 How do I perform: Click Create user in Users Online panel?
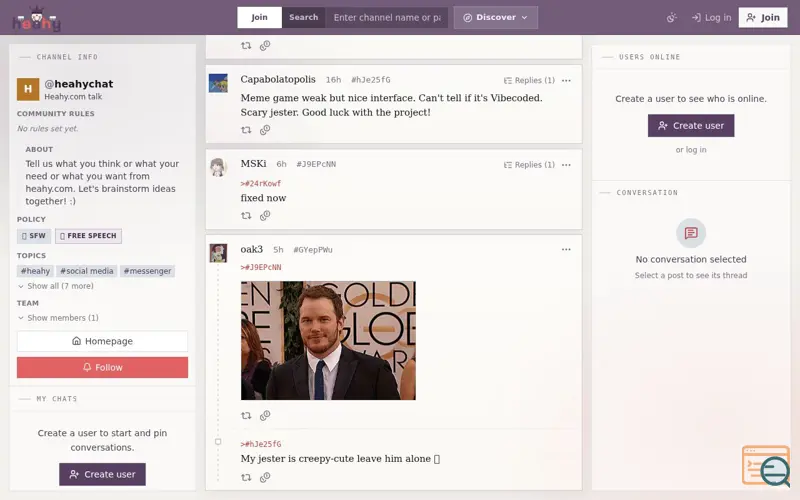pyautogui.click(x=691, y=126)
